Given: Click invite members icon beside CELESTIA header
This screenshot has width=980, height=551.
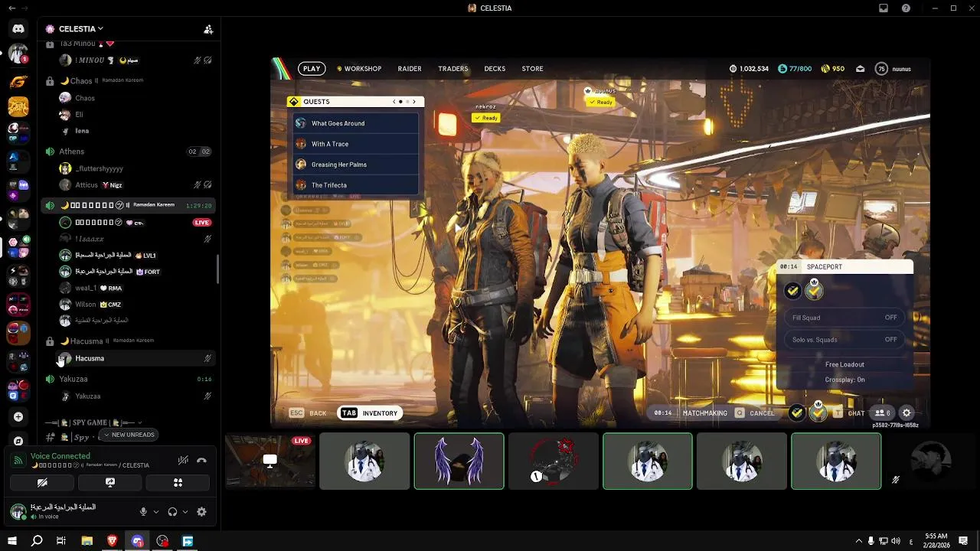Looking at the screenshot, I should [x=208, y=29].
